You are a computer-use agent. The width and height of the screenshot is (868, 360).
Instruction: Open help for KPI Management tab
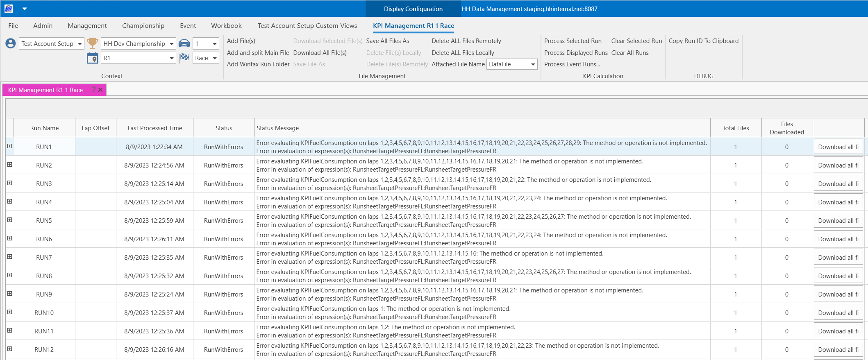(94, 90)
